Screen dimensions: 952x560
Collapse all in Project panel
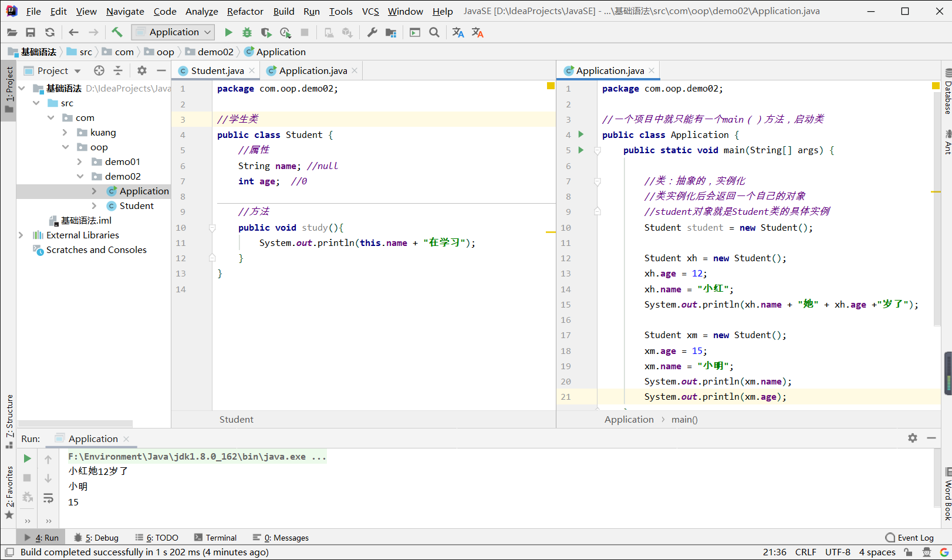pos(118,70)
